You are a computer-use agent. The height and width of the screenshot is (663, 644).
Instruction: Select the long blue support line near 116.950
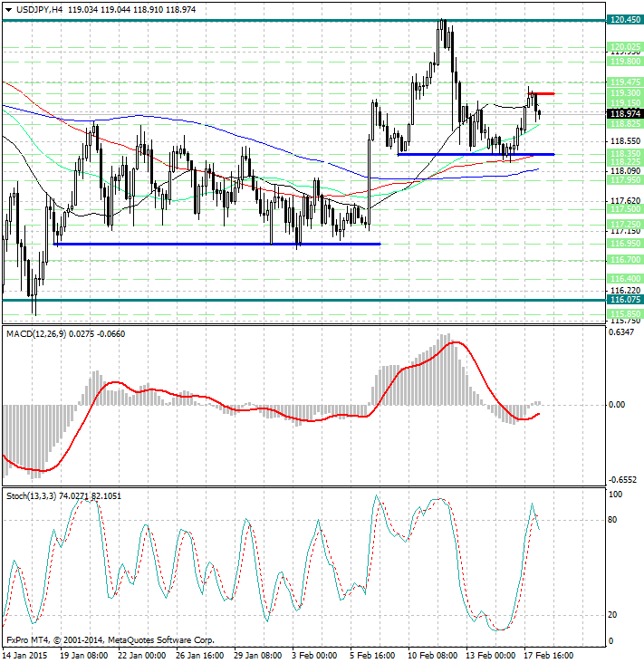(216, 244)
